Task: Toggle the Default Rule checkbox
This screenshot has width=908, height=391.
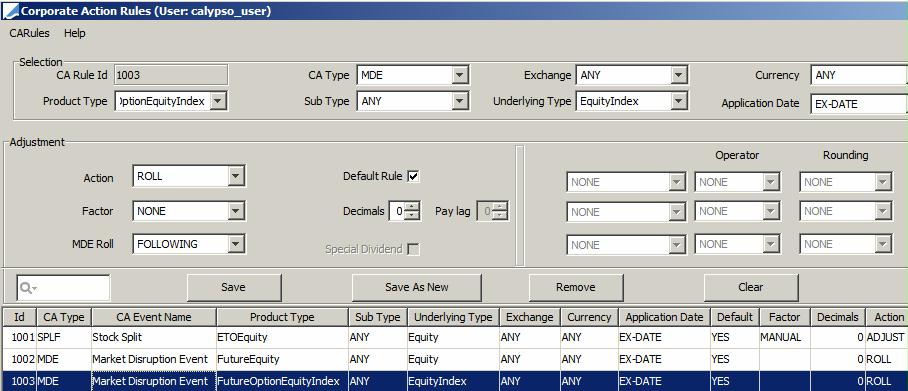Action: (413, 176)
